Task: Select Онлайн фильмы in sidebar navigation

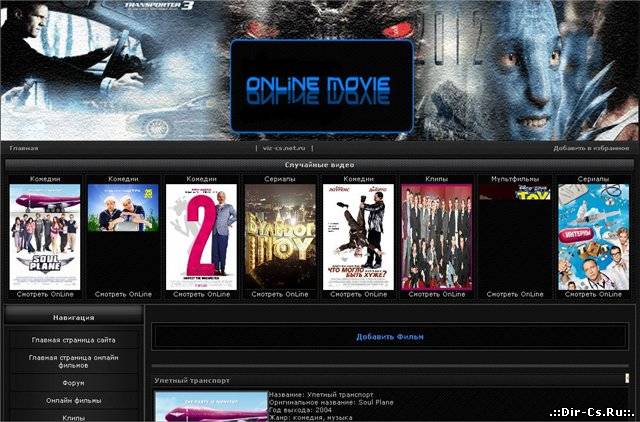Action: pos(72,401)
